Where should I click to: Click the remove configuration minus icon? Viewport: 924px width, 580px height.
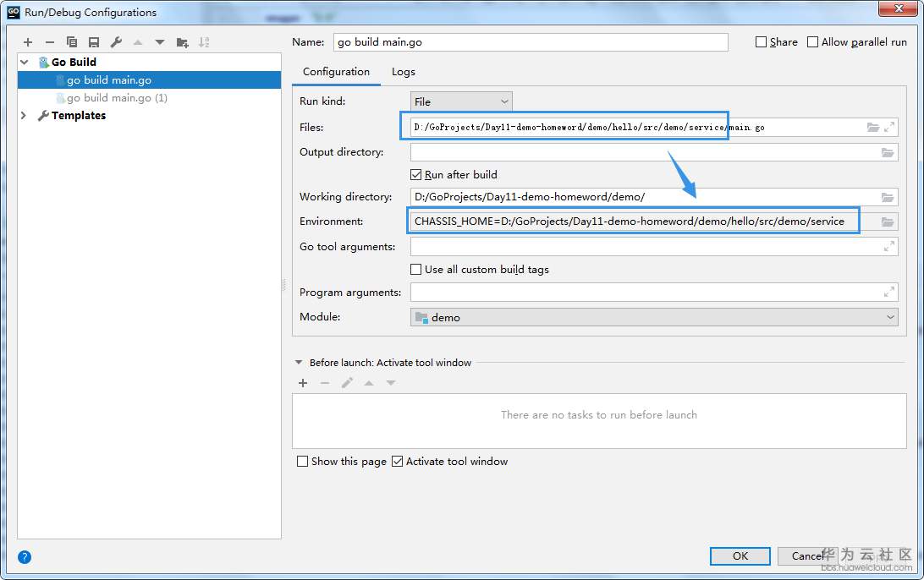click(50, 42)
